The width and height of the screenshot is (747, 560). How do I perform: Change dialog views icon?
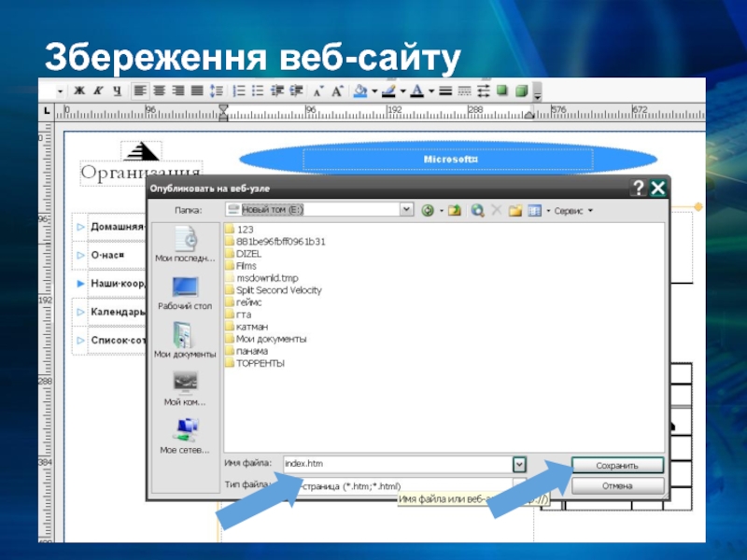click(534, 210)
